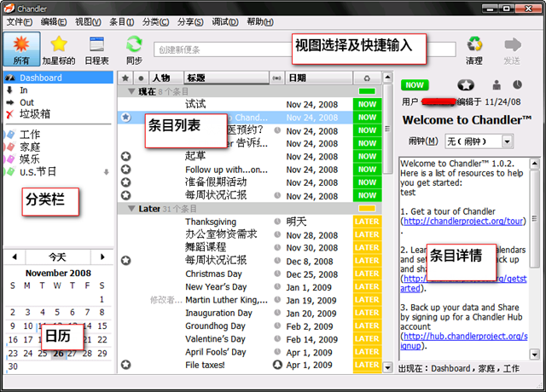Sort by the dot column header

[x=141, y=78]
